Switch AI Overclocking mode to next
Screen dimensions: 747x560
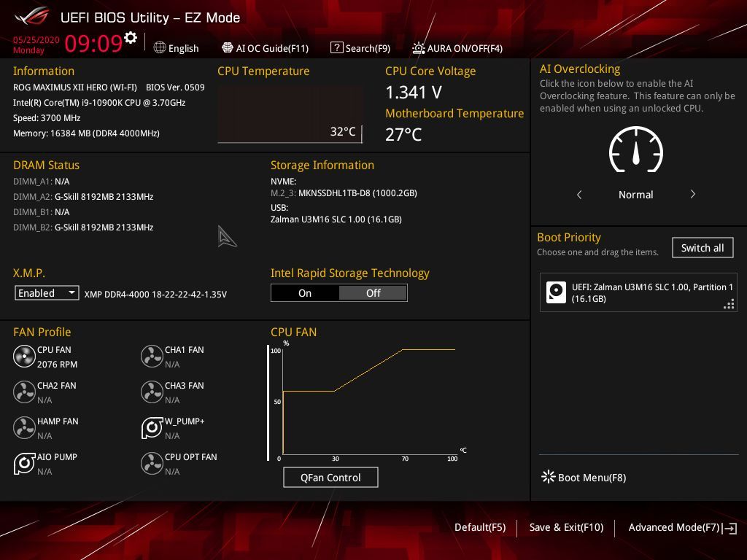693,194
